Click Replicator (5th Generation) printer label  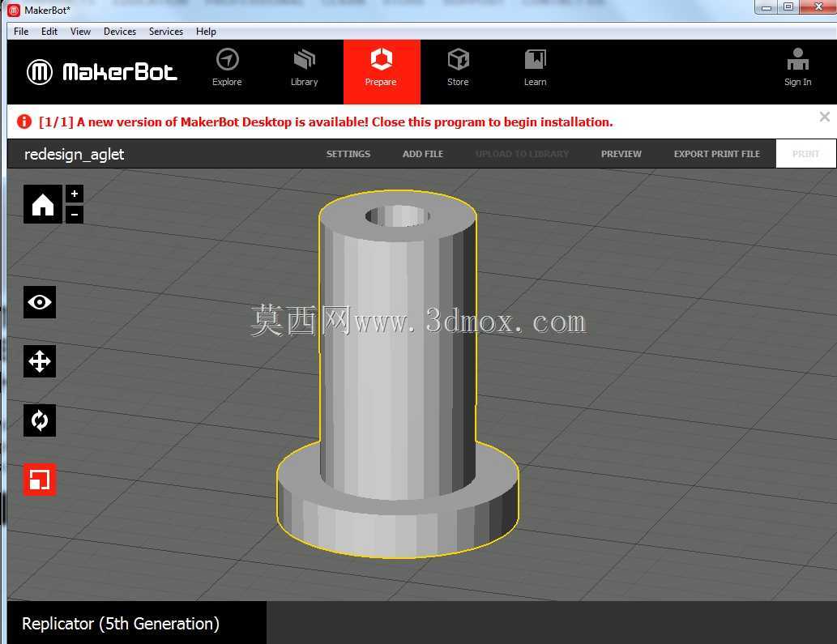pyautogui.click(x=121, y=623)
